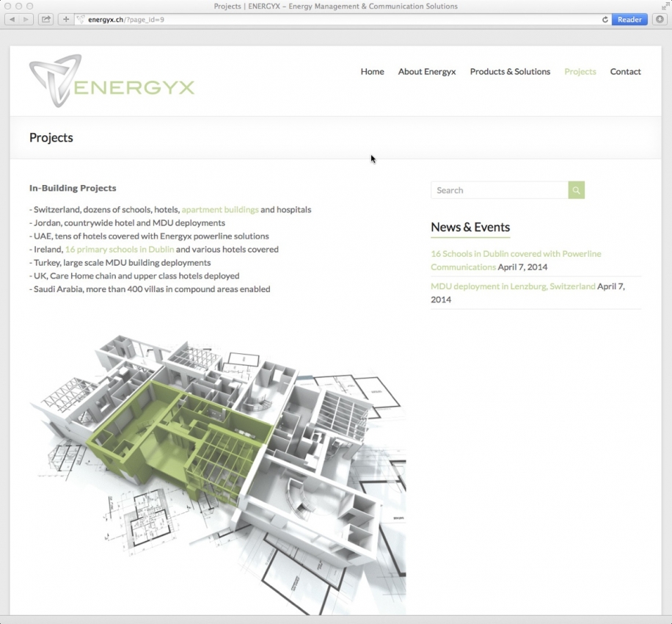Click the 'News & Events' heading

click(x=470, y=227)
